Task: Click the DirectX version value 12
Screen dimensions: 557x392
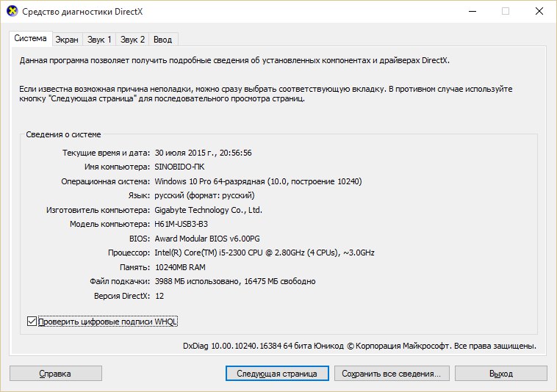Action: coord(159,295)
